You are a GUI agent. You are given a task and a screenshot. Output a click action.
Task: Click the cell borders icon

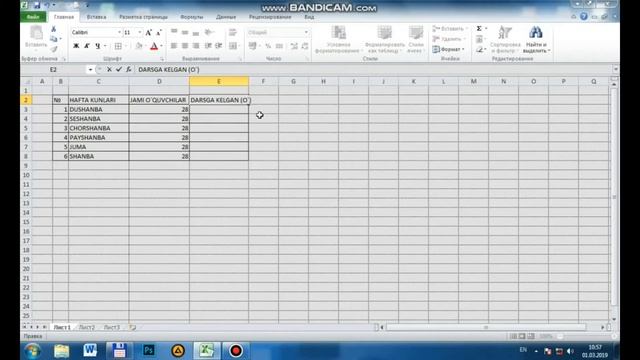(118, 46)
